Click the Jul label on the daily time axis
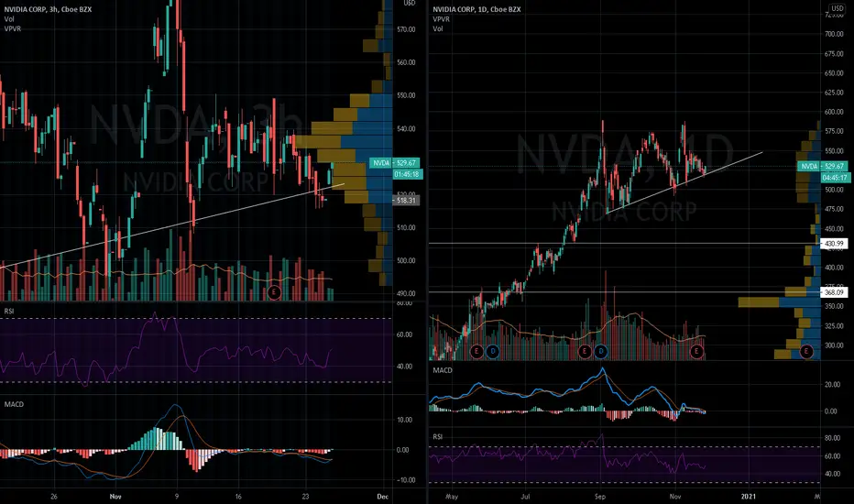854x504 pixels. tap(525, 497)
